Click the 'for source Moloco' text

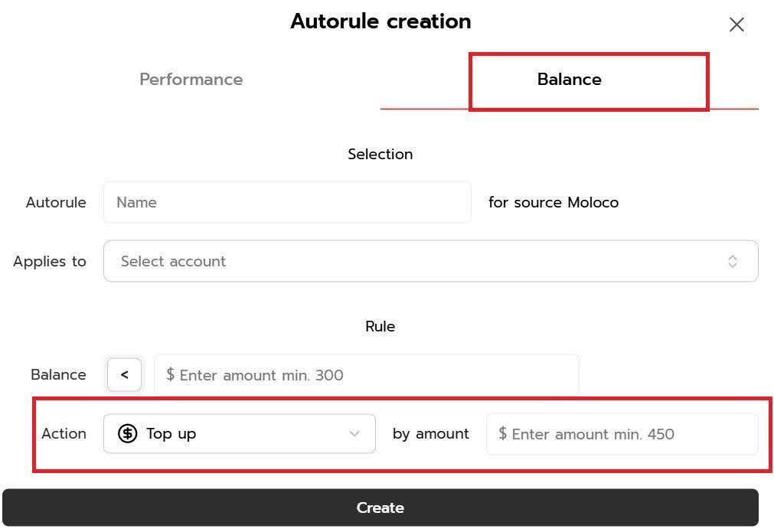554,203
